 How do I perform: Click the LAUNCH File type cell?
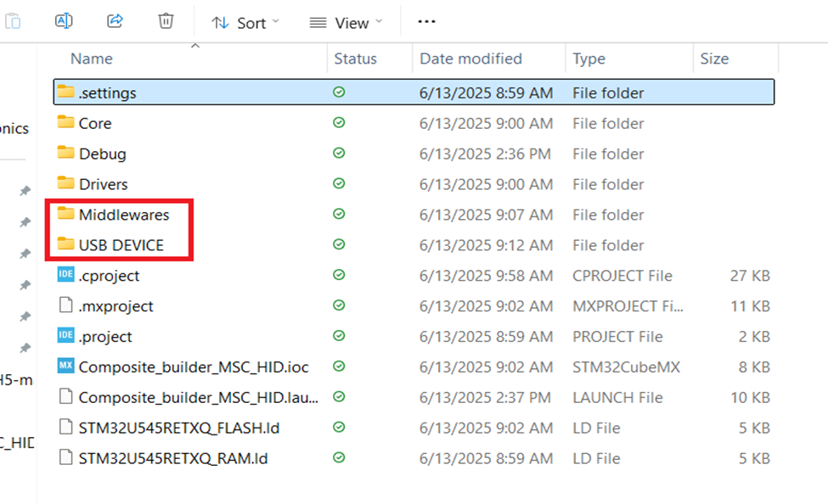(617, 397)
